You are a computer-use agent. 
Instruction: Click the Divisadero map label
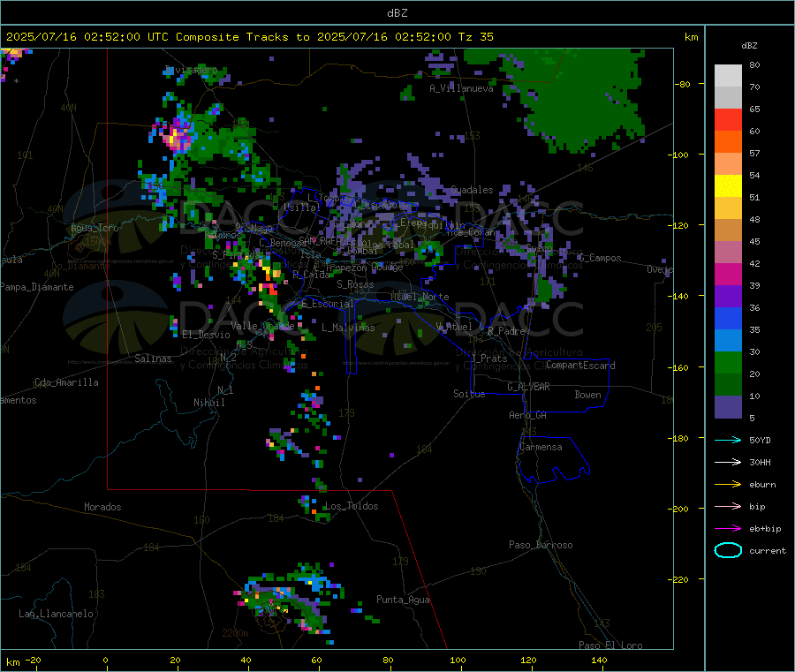pyautogui.click(x=191, y=70)
